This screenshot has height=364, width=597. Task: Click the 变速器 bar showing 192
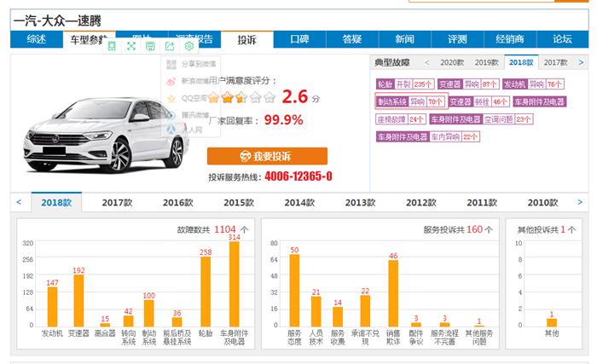[78, 301]
